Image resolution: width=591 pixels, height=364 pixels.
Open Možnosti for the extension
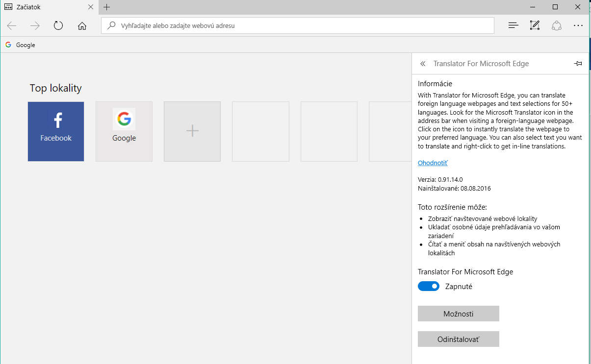[459, 314]
